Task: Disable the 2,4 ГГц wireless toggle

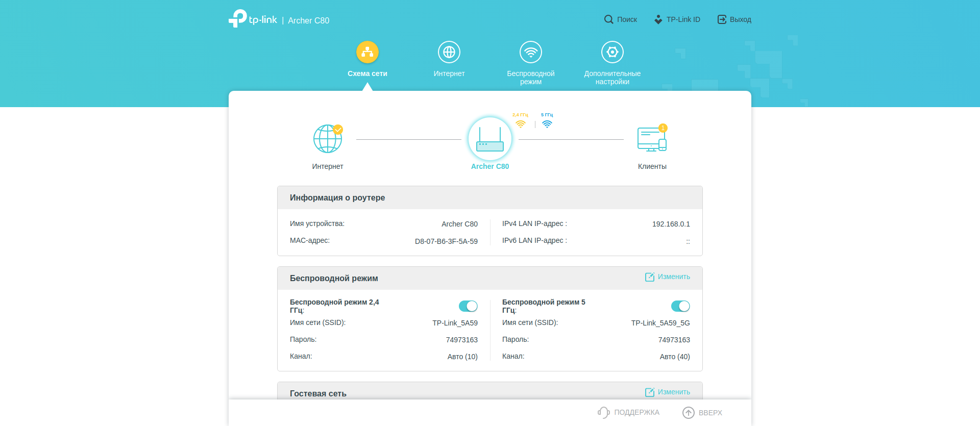Action: click(468, 306)
